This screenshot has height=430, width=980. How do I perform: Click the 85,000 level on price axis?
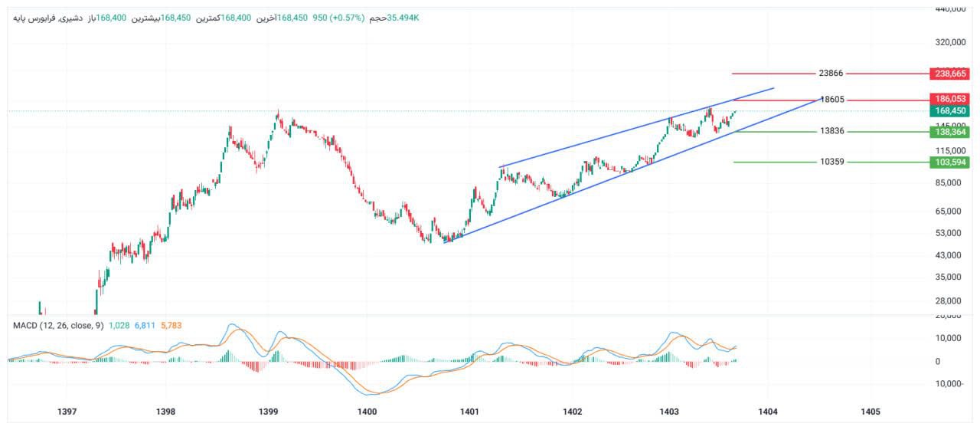pyautogui.click(x=949, y=183)
